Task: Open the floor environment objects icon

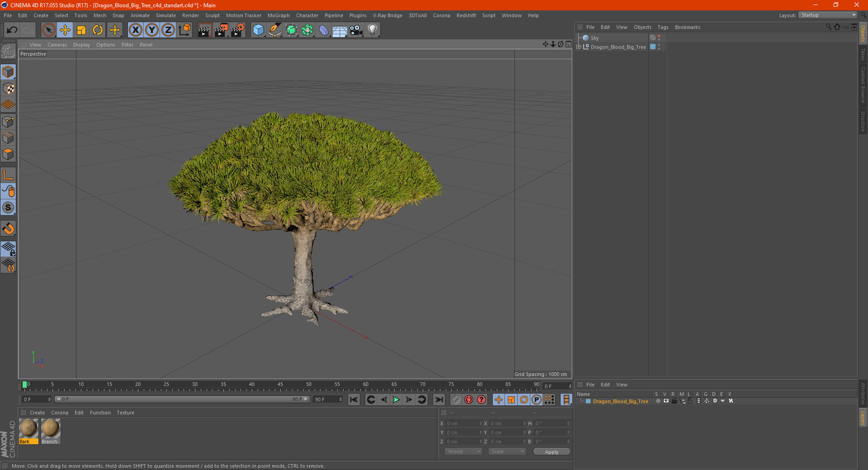Action: (340, 30)
